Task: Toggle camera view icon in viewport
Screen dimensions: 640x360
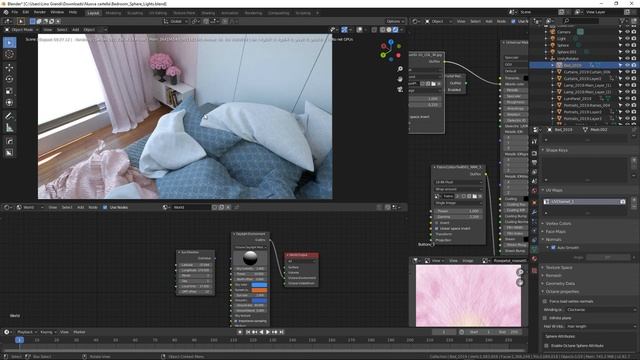Action: click(x=400, y=89)
